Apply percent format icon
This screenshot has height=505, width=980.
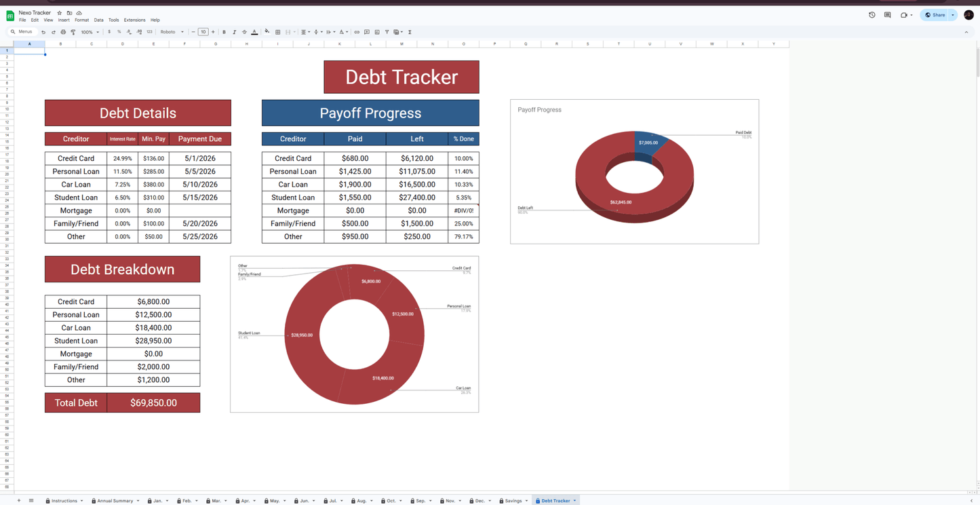[119, 32]
